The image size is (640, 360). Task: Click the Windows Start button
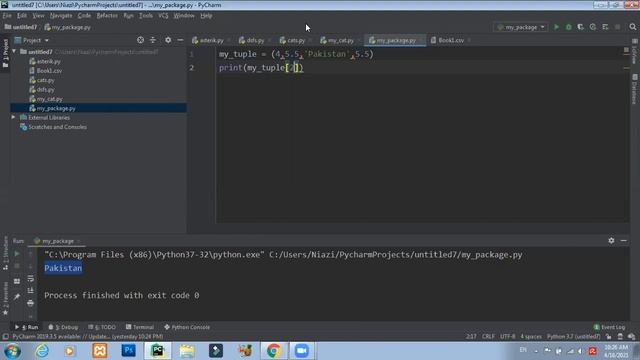pyautogui.click(x=12, y=351)
